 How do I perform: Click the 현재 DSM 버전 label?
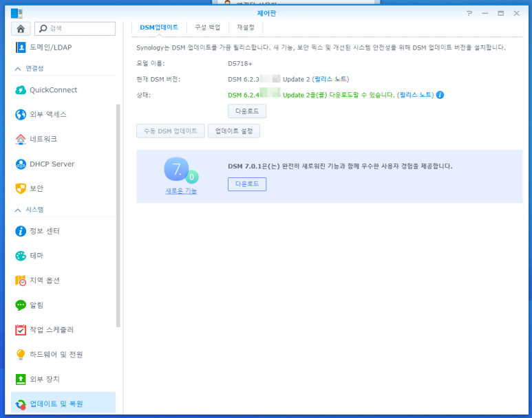click(x=158, y=79)
